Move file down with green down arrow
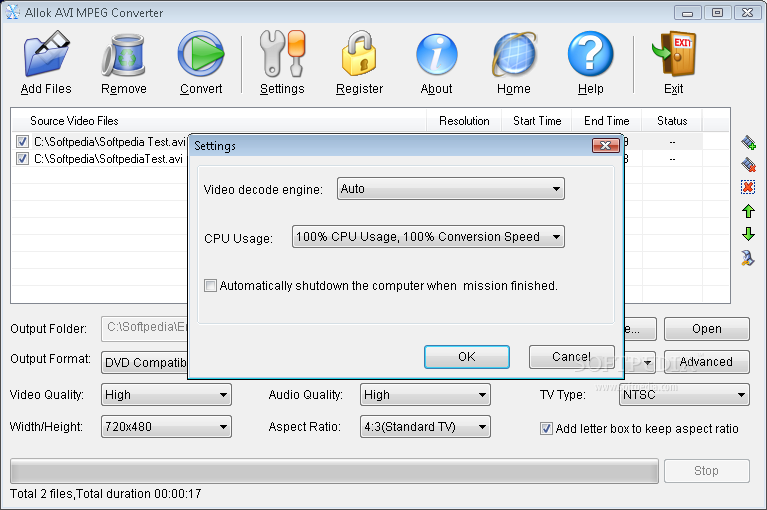The width and height of the screenshot is (767, 510). point(748,234)
